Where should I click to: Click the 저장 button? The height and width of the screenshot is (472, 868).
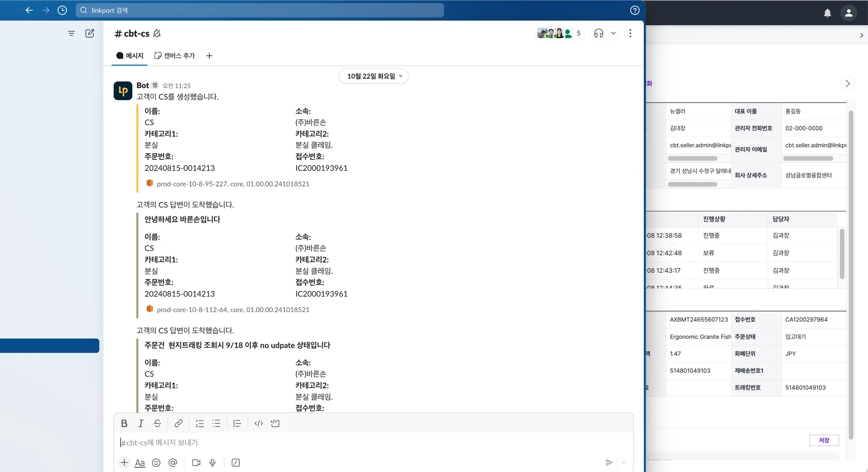tap(823, 440)
